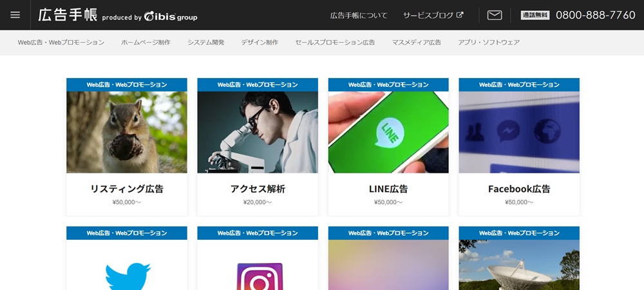Open the リスティング広告 squirrel thumbnail

click(127, 131)
